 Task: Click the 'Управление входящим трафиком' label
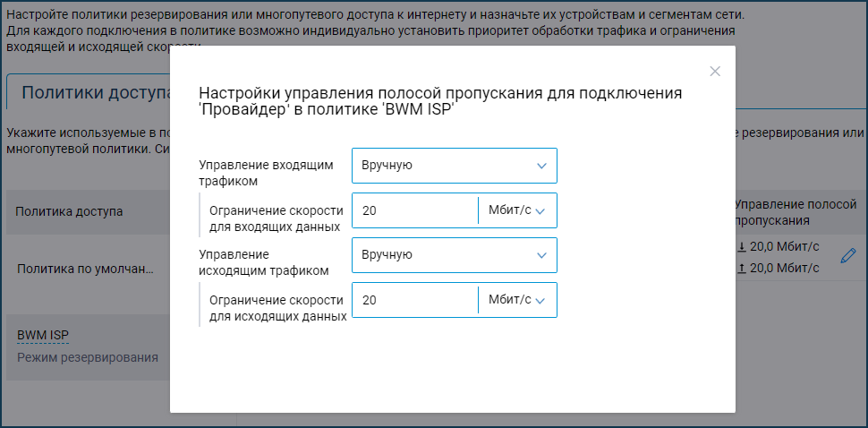(265, 173)
